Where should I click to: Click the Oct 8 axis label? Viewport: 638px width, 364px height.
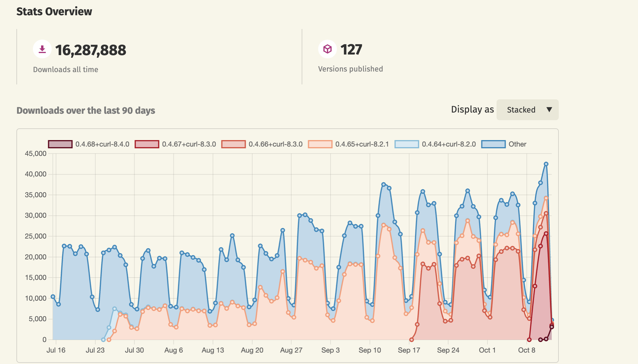tap(527, 350)
